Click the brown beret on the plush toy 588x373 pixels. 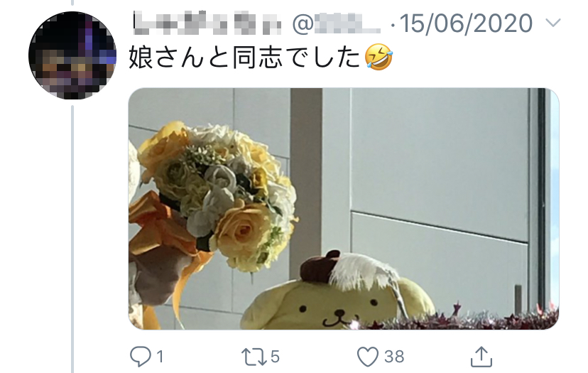point(319,266)
